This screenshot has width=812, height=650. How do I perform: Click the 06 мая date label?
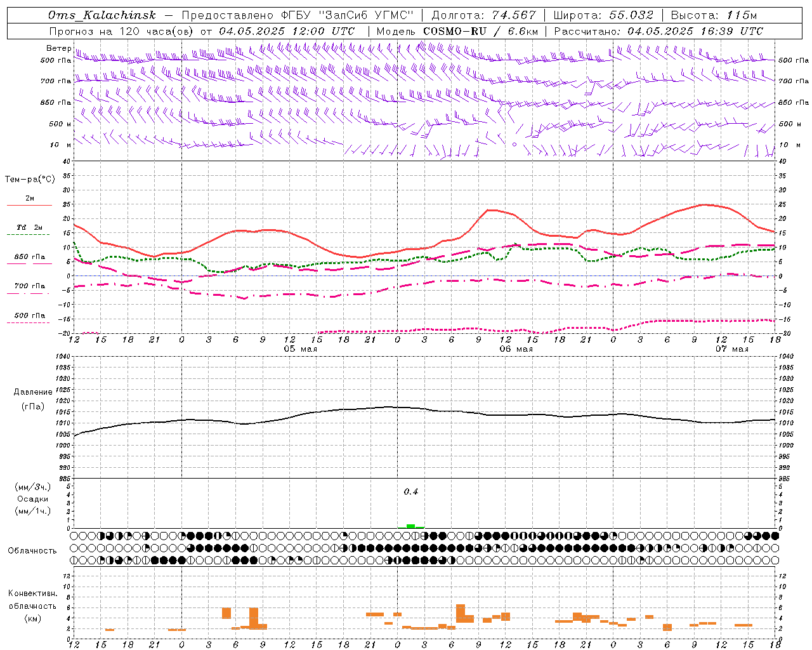click(516, 349)
